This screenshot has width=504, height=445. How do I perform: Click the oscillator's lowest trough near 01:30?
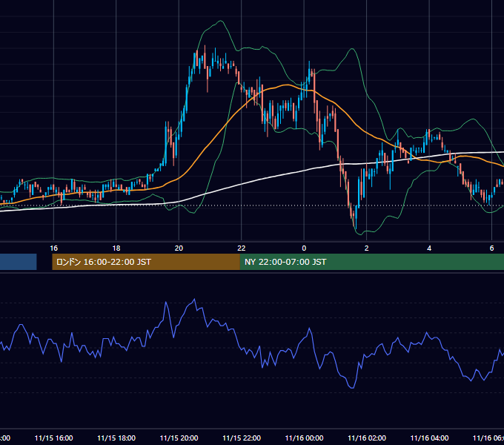pyautogui.click(x=352, y=388)
